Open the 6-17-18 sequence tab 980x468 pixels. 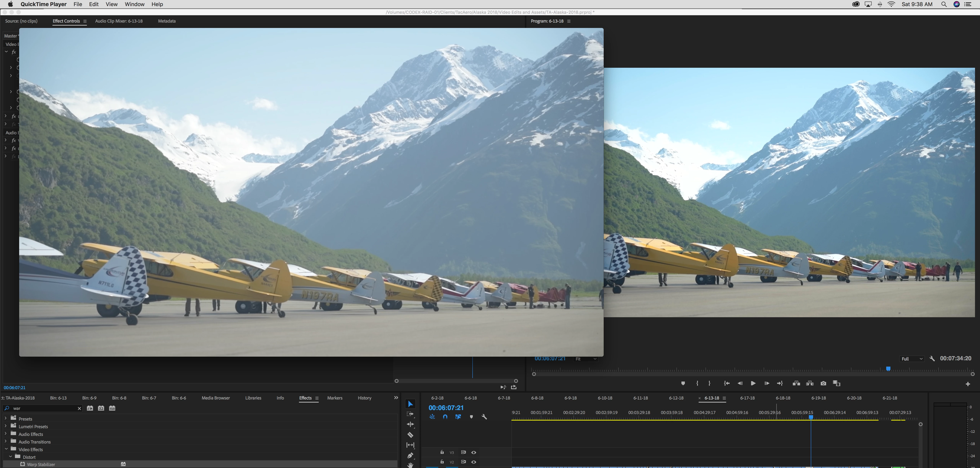tap(747, 398)
